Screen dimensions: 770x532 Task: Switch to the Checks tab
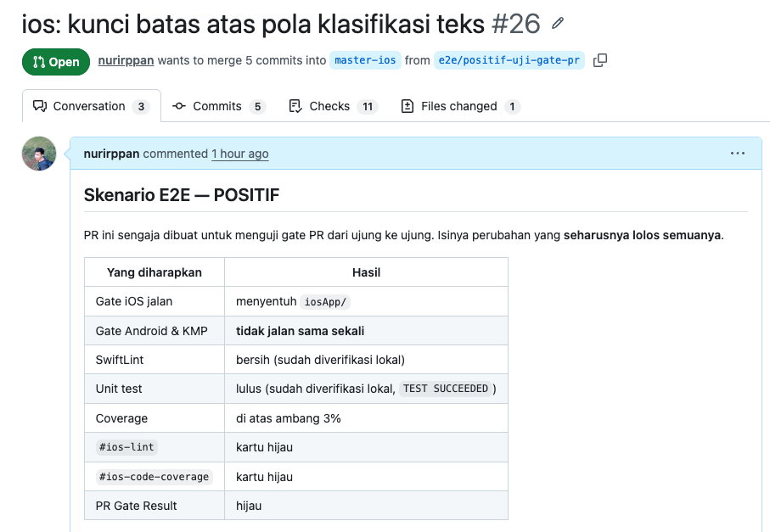click(334, 107)
